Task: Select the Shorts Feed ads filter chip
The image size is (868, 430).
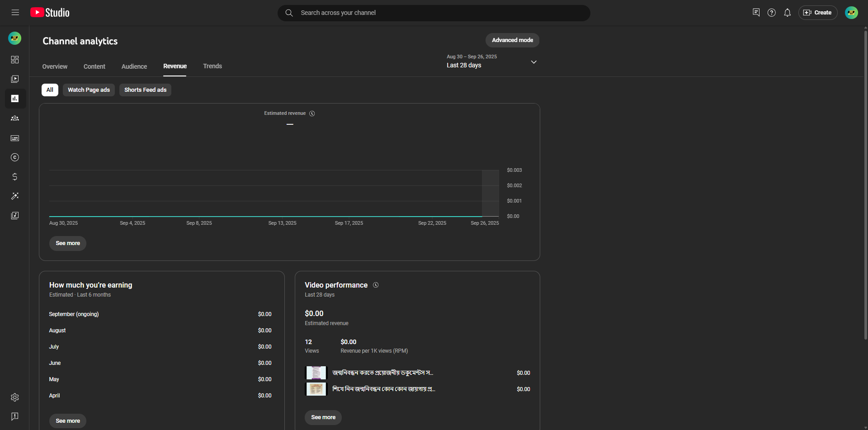Action: click(x=145, y=90)
